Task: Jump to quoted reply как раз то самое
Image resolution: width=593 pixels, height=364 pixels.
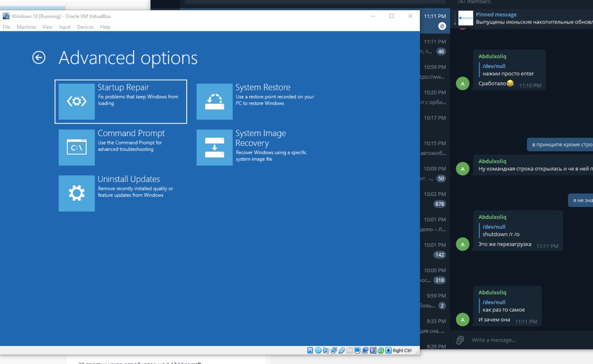Action: (x=503, y=306)
